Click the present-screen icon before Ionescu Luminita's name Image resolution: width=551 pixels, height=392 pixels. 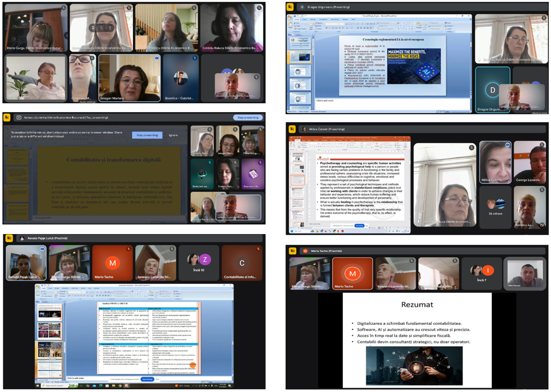pos(19,118)
